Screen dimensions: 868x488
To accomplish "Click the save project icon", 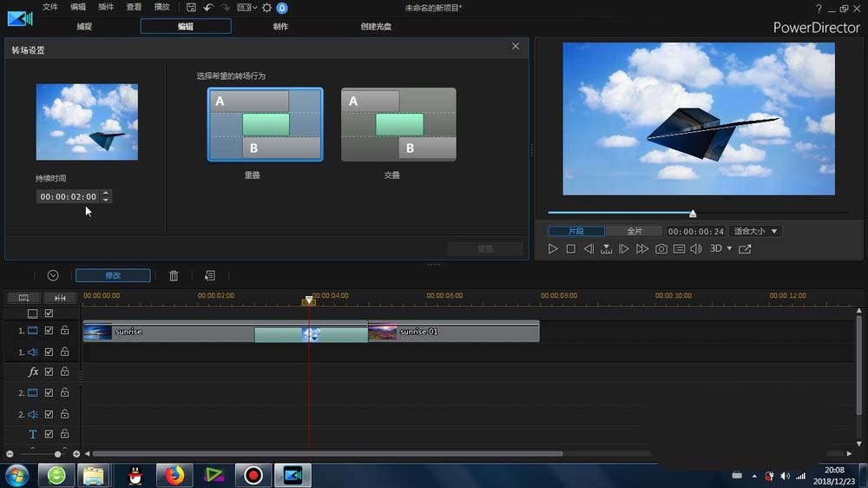I will (x=191, y=8).
